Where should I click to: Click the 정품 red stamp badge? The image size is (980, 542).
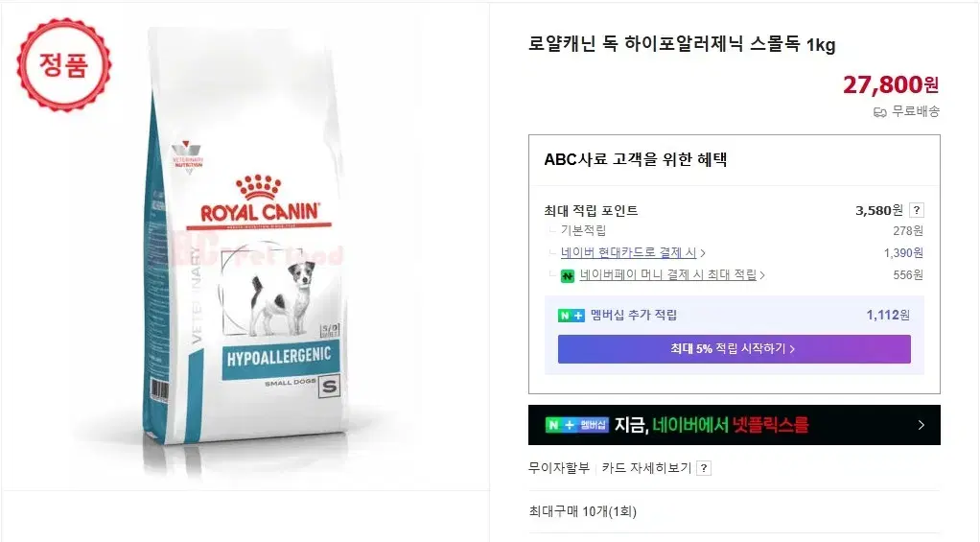pos(63,65)
